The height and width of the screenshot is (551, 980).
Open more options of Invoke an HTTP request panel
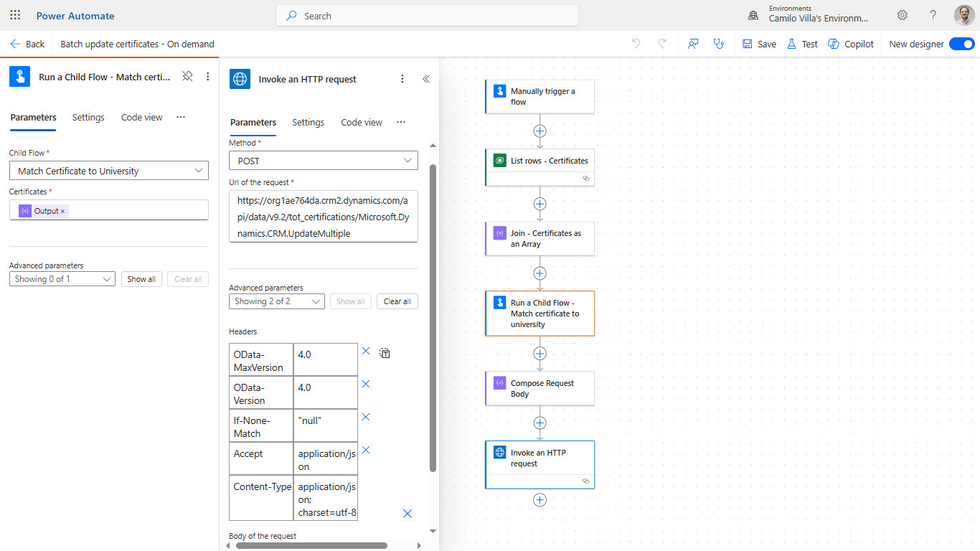(402, 79)
